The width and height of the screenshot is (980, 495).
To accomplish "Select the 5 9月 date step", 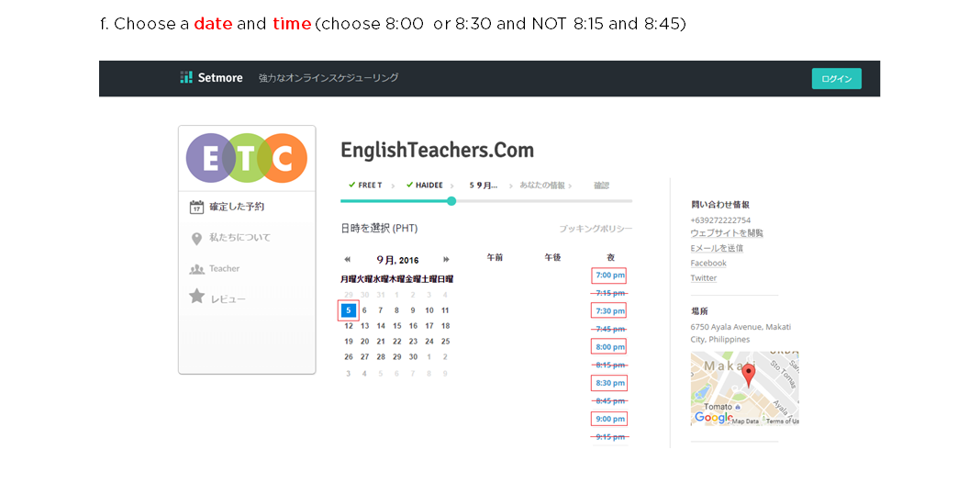I will [x=484, y=186].
